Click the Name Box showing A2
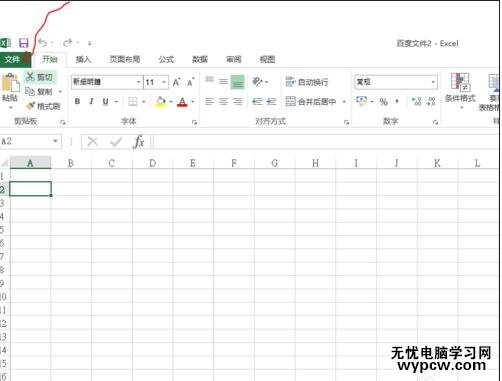 click(31, 142)
